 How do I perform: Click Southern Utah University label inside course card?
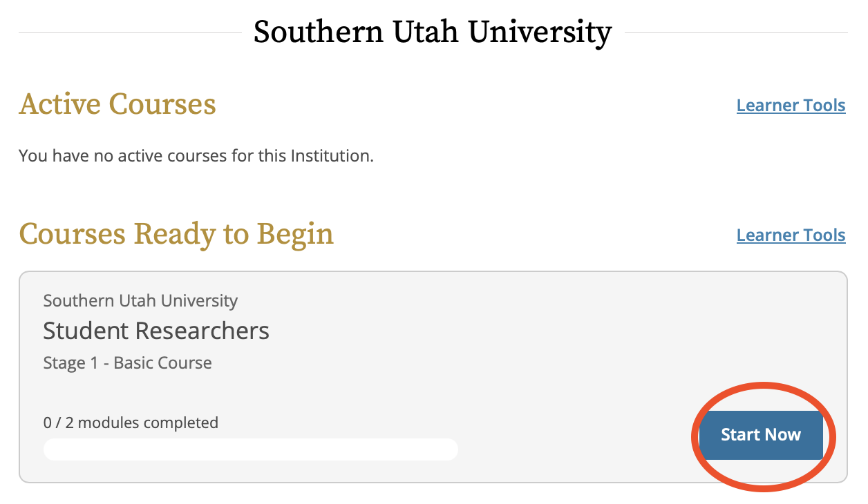140,301
